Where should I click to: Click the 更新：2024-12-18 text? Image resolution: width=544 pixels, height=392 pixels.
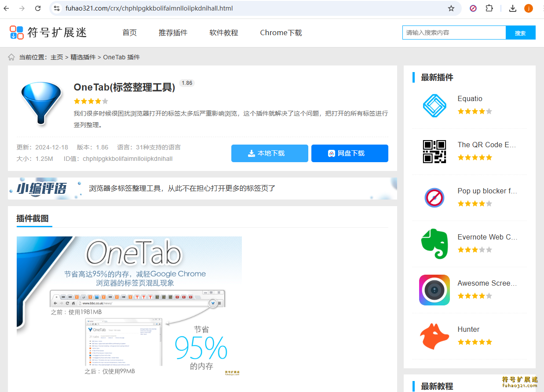42,147
